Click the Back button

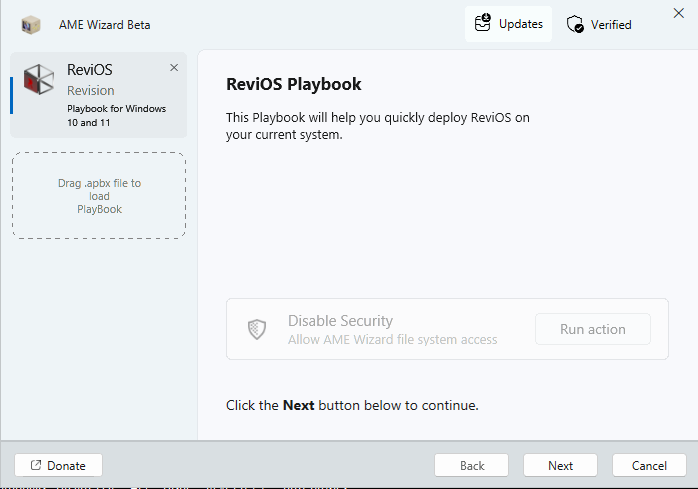click(472, 466)
